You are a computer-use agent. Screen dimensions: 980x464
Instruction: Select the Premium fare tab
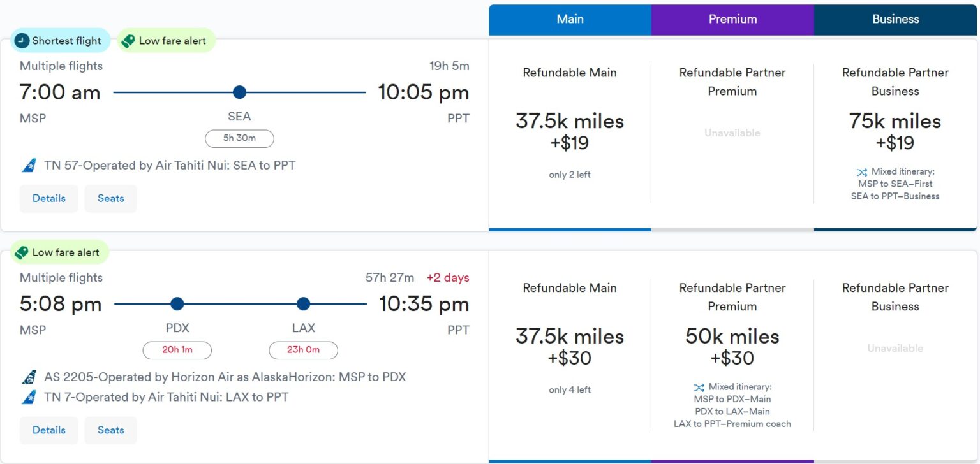pos(732,19)
